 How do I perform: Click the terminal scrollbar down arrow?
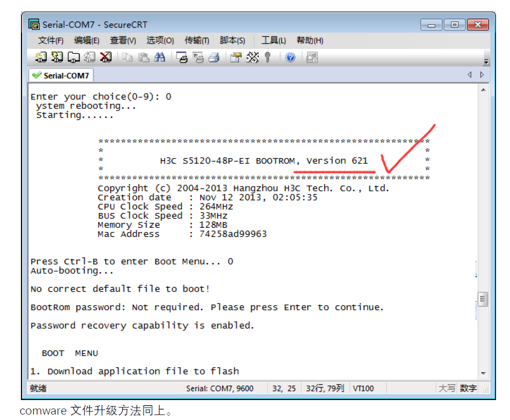click(x=484, y=373)
